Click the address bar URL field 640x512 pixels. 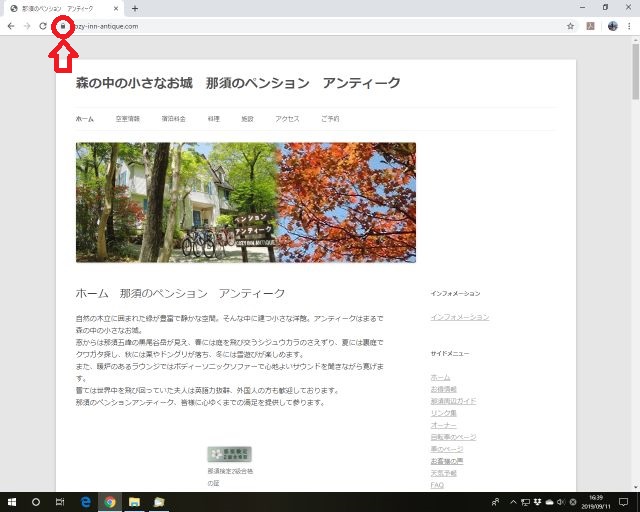click(x=300, y=26)
